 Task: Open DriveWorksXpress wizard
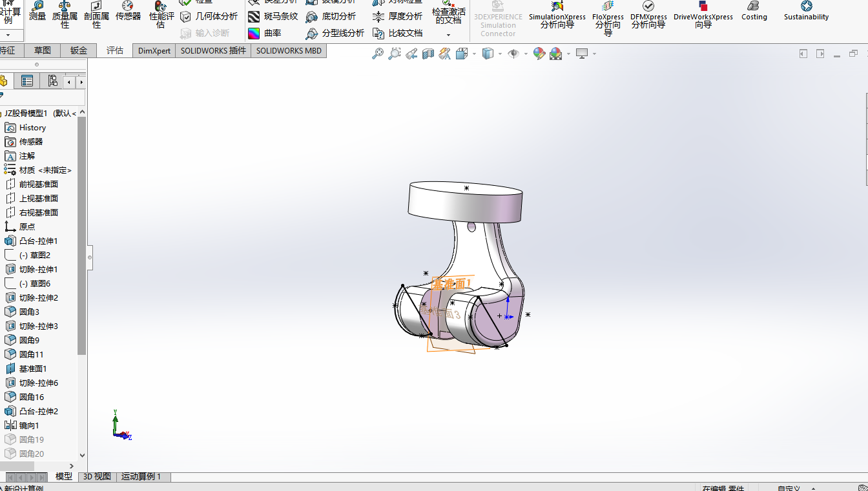(703, 15)
